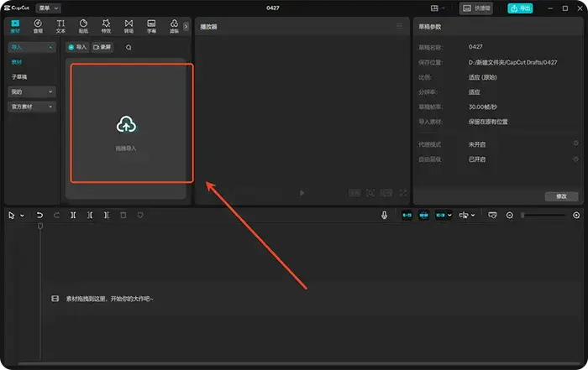Expand the linkage options dropdown
The image size is (588, 370).
[x=449, y=215]
